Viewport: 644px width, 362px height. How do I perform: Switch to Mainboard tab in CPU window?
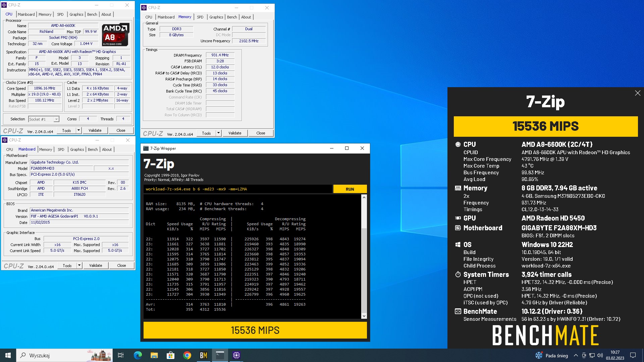click(x=26, y=14)
